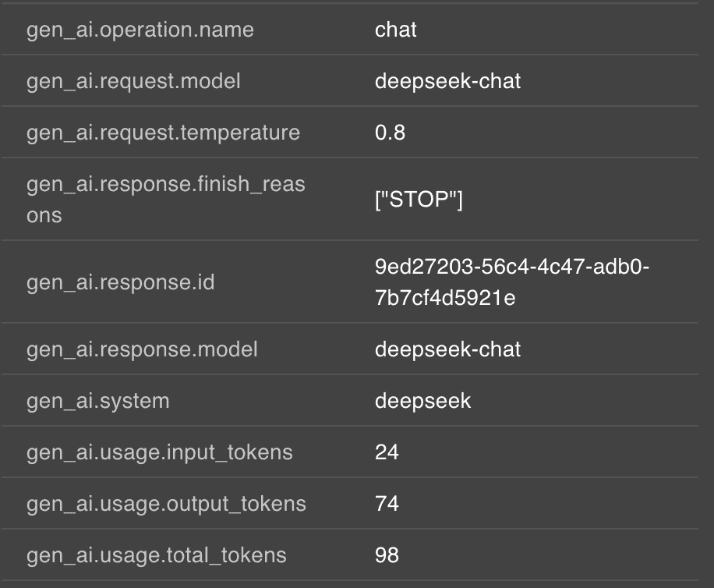Click the gen_ai.usage.input_tokens key

[x=159, y=452]
